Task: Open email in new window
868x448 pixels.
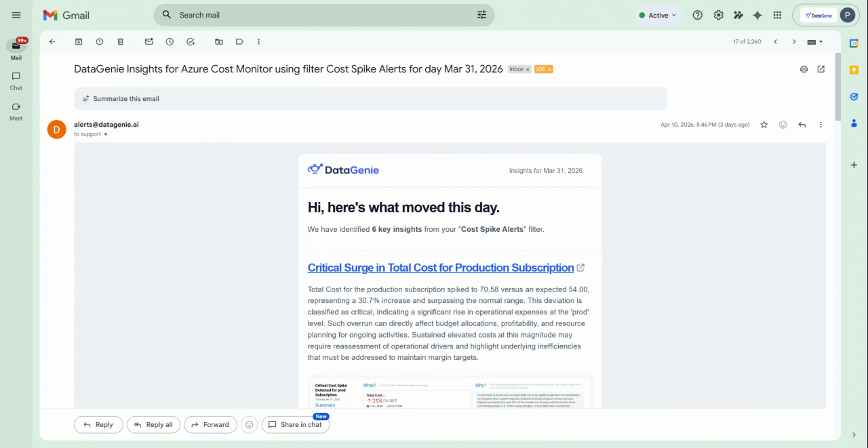Action: pyautogui.click(x=821, y=69)
